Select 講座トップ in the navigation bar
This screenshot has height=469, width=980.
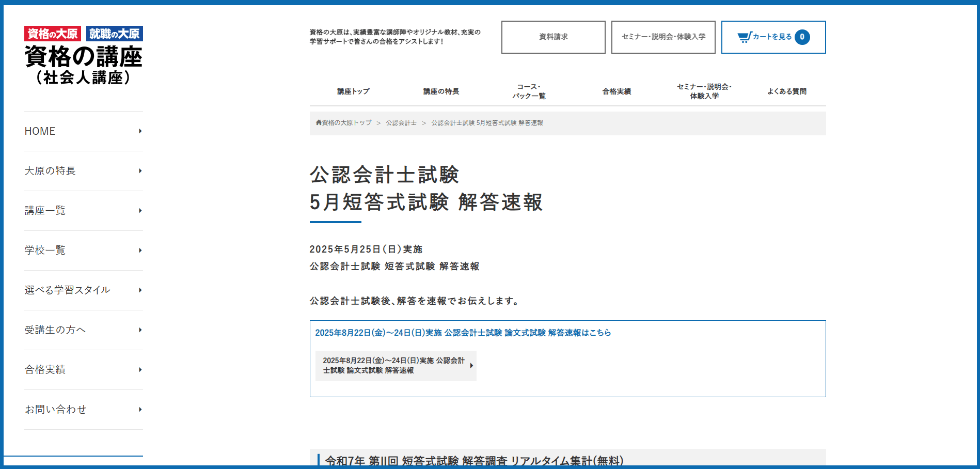[353, 91]
